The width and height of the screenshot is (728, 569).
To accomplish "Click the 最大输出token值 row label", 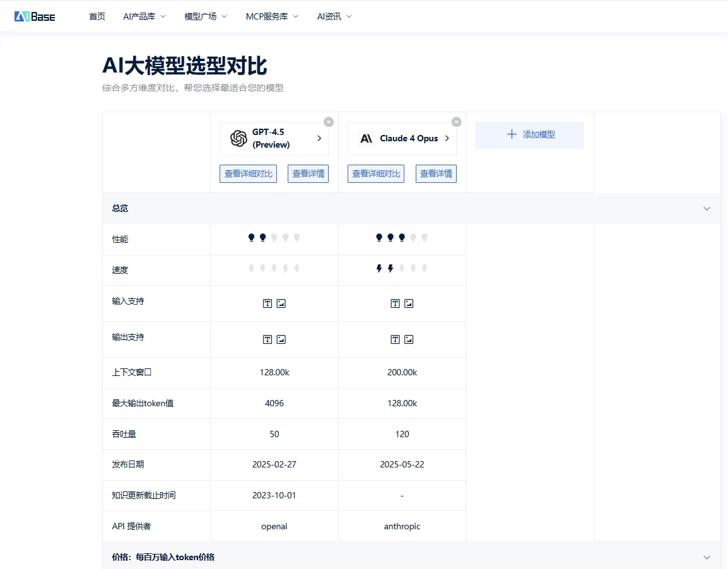I will pos(143,403).
